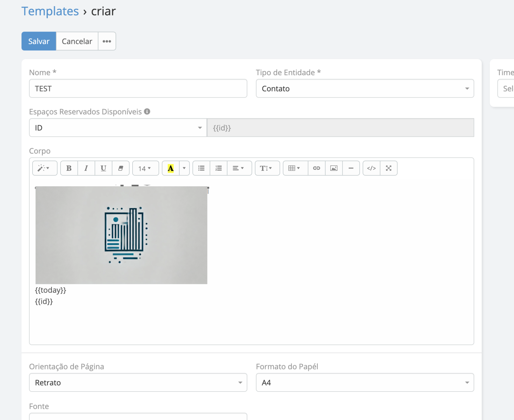Image resolution: width=514 pixels, height=420 pixels.
Task: Insert a picture into the body
Action: 334,168
